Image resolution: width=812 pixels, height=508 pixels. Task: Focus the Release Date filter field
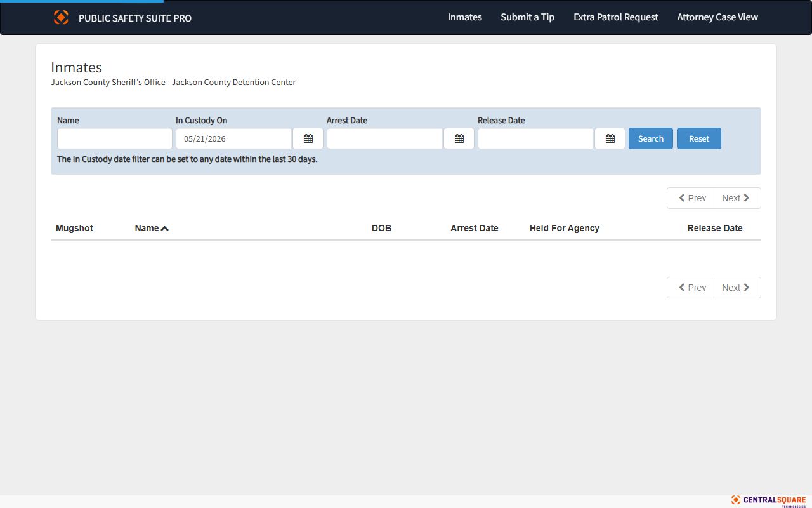535,138
